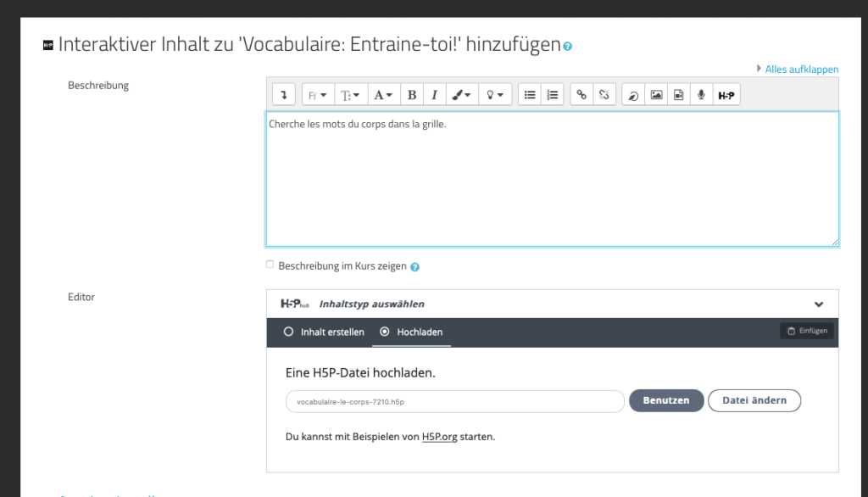The image size is (868, 497).
Task: Click the H5P insert icon in the toolbar
Action: tap(726, 95)
